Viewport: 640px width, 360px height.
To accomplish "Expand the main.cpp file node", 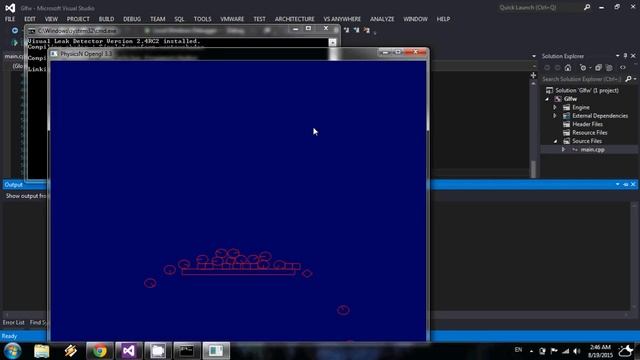I will pyautogui.click(x=563, y=149).
